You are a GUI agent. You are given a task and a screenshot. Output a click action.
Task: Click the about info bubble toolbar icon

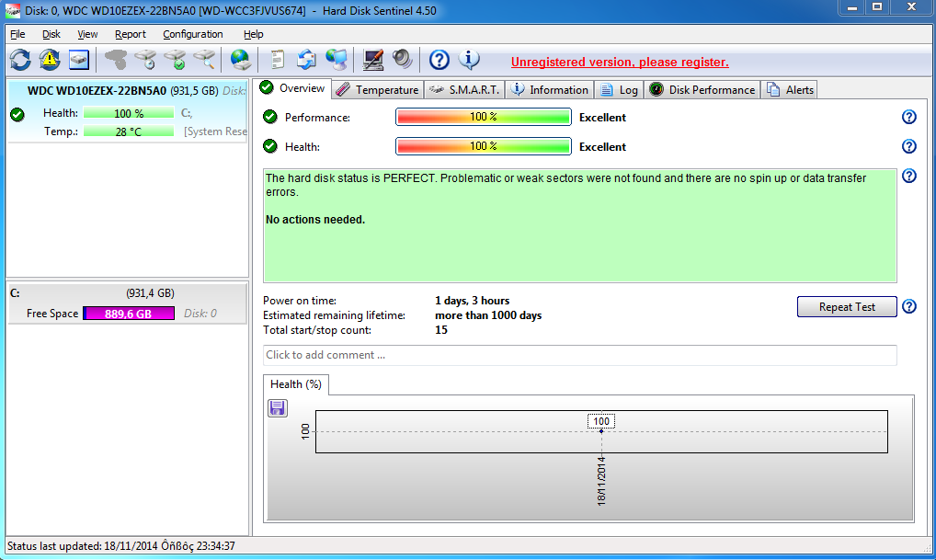[469, 60]
